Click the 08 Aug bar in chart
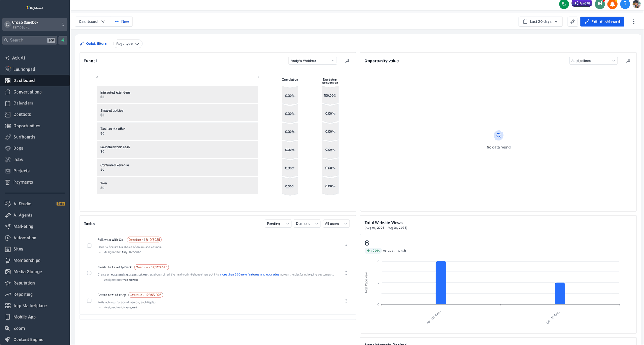The image size is (644, 345). pyautogui.click(x=441, y=283)
